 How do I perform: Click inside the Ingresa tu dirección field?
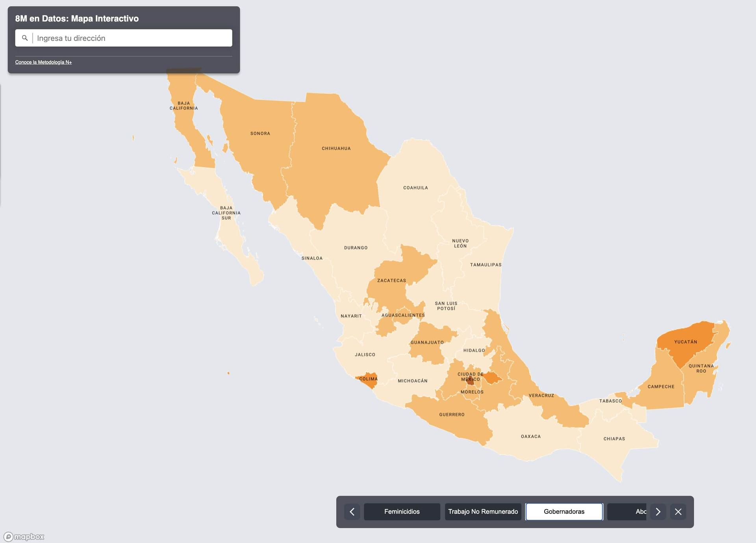click(x=130, y=38)
